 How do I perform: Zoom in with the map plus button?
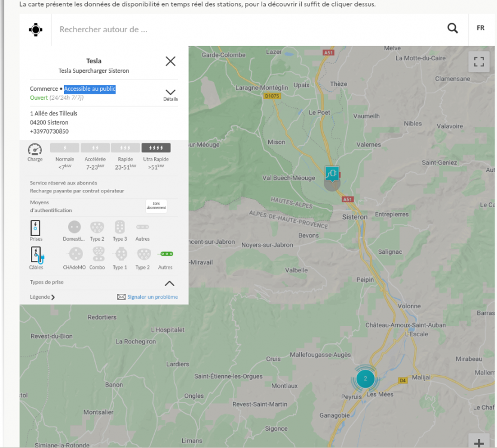click(479, 442)
